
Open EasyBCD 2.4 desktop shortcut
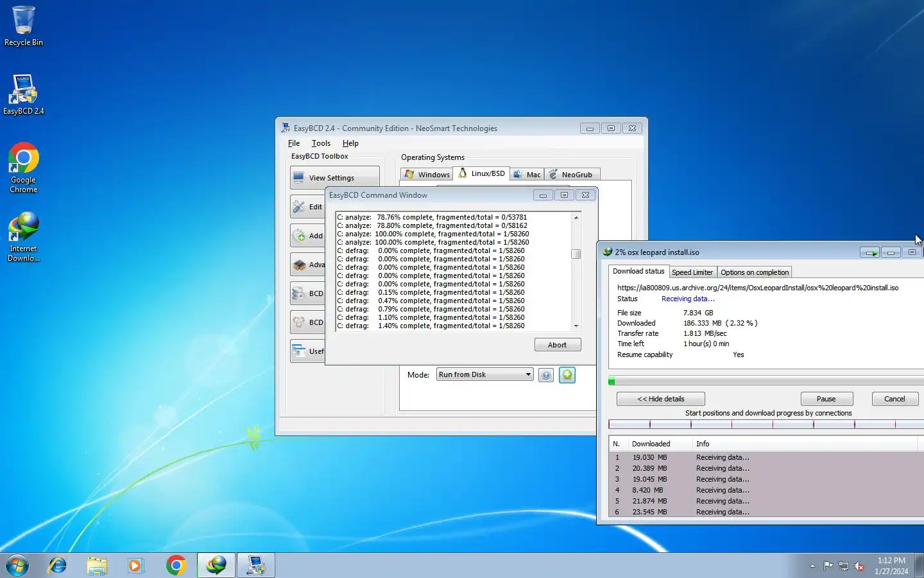pos(24,94)
